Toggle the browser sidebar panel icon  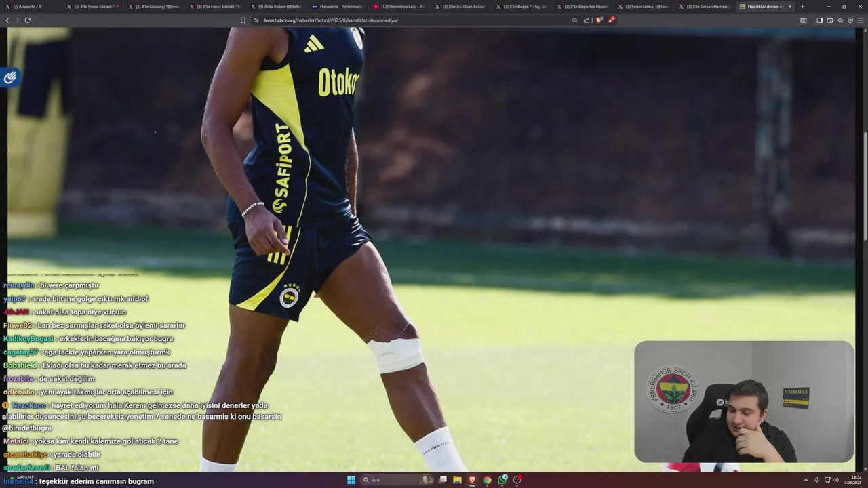(820, 20)
